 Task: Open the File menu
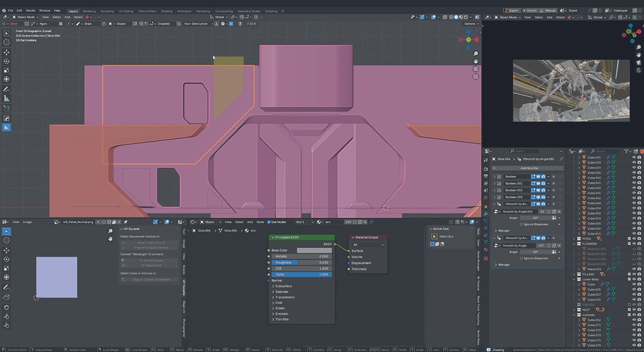pos(11,10)
